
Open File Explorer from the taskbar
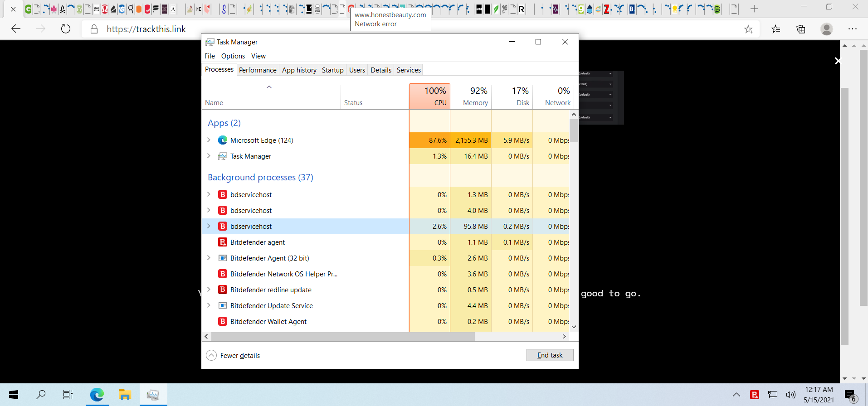click(125, 395)
